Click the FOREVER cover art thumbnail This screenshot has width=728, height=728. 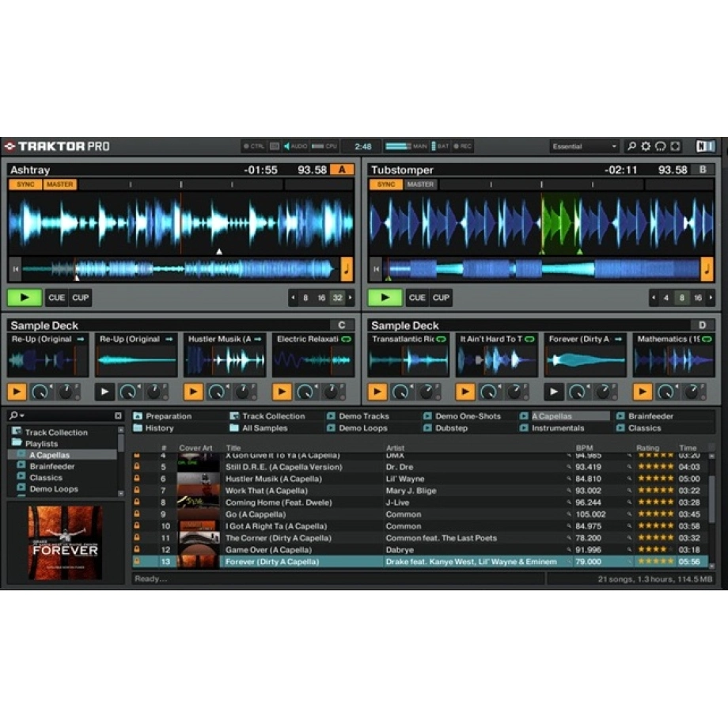coord(66,543)
